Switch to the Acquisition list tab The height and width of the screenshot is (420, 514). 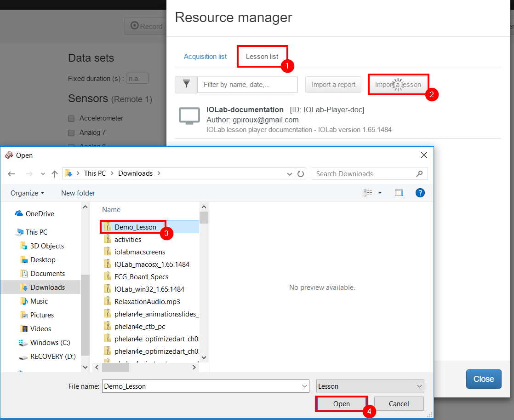click(x=205, y=57)
